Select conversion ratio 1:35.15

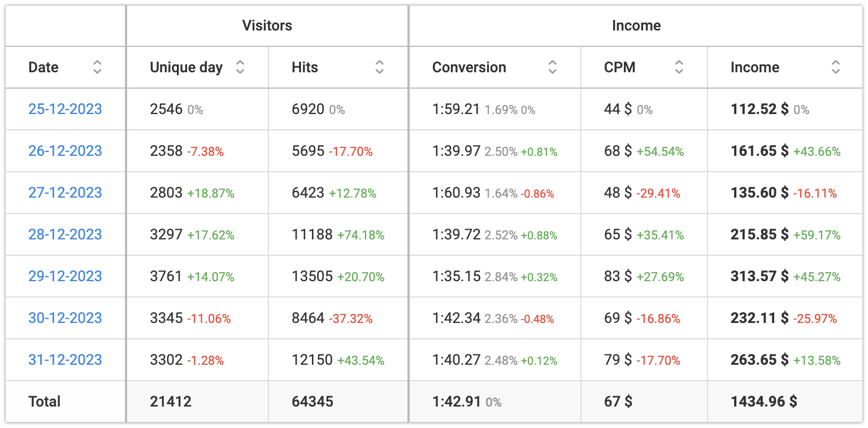click(457, 276)
